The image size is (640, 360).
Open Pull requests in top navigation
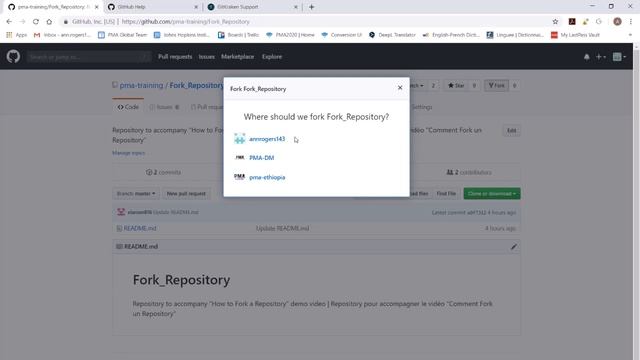click(175, 57)
